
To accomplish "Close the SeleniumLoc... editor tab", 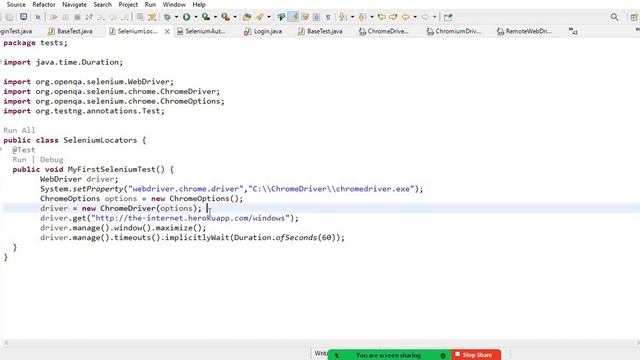I will tap(167, 31).
